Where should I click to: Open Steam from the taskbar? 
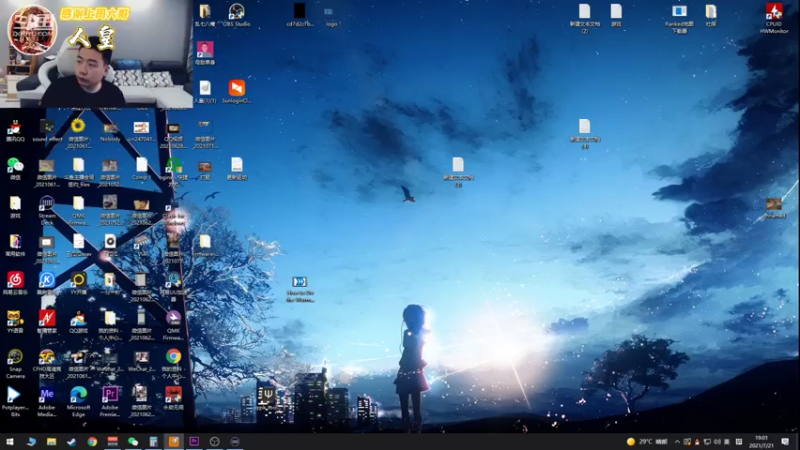pos(71,441)
